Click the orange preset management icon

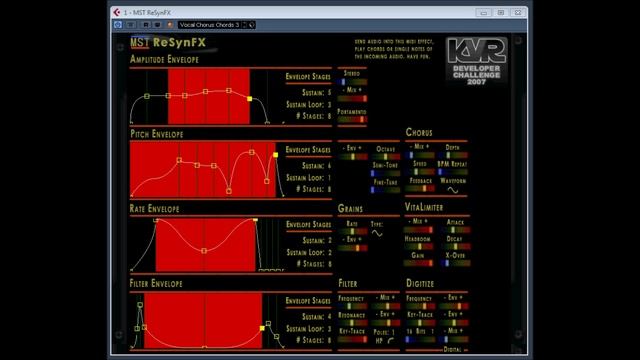pos(170,25)
